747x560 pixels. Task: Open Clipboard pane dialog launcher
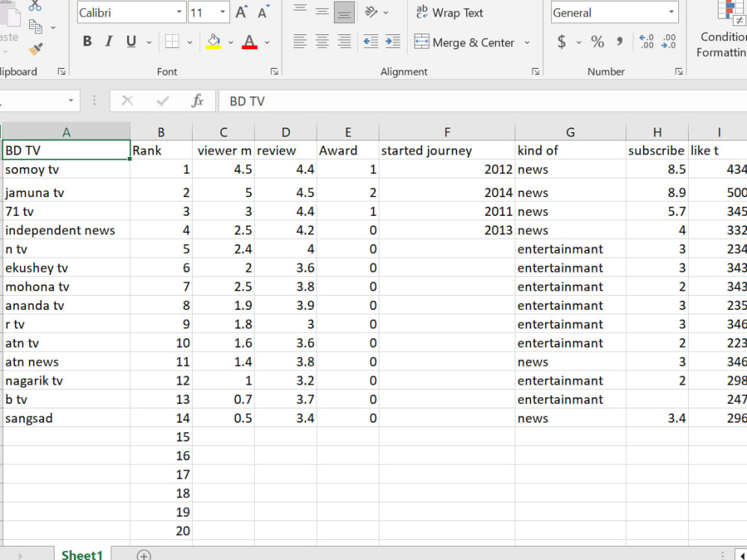point(61,72)
